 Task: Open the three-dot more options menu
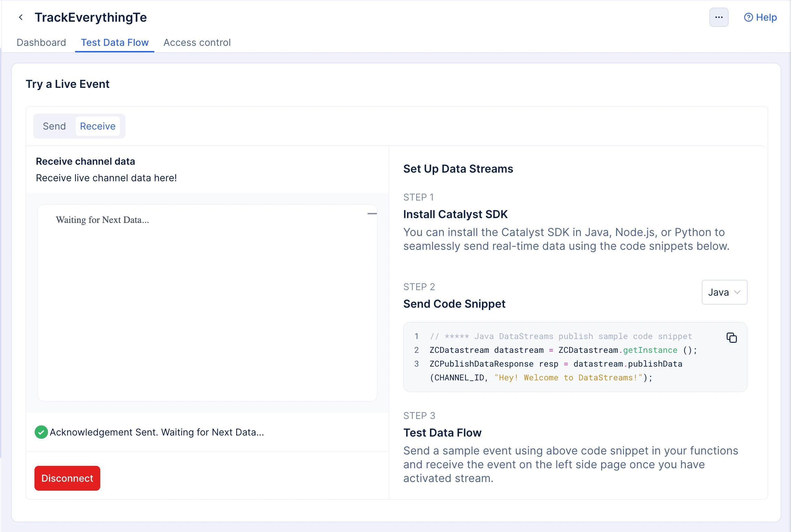point(719,17)
